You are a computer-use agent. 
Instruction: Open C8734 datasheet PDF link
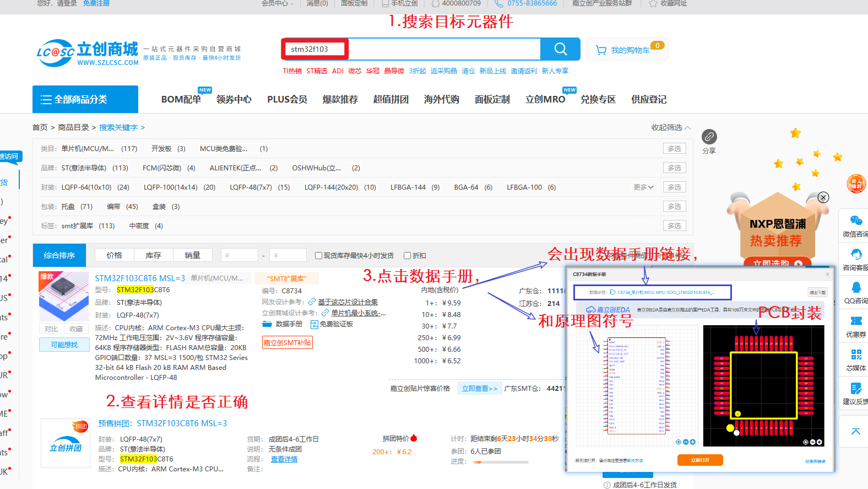coord(663,292)
